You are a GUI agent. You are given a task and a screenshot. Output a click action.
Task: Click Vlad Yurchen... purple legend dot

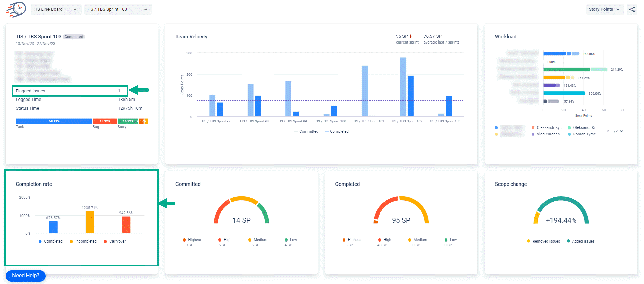[533, 134]
